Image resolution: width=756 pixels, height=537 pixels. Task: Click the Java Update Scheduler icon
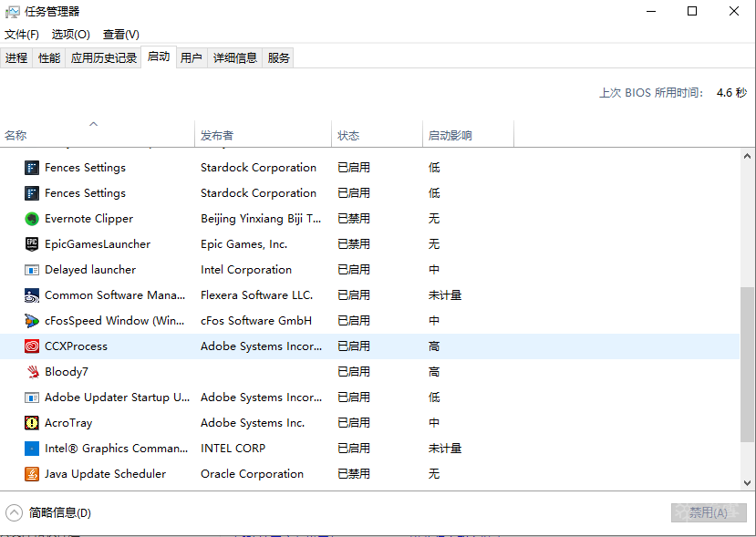tap(31, 474)
